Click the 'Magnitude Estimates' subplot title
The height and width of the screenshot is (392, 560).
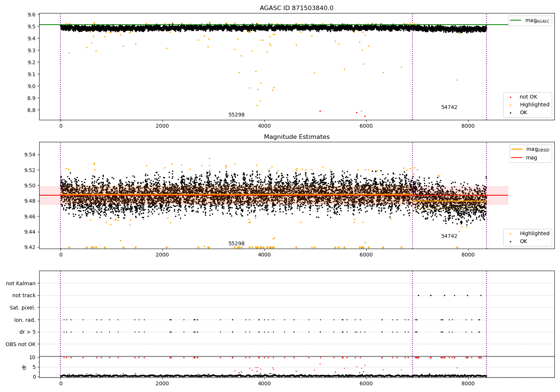coord(297,137)
